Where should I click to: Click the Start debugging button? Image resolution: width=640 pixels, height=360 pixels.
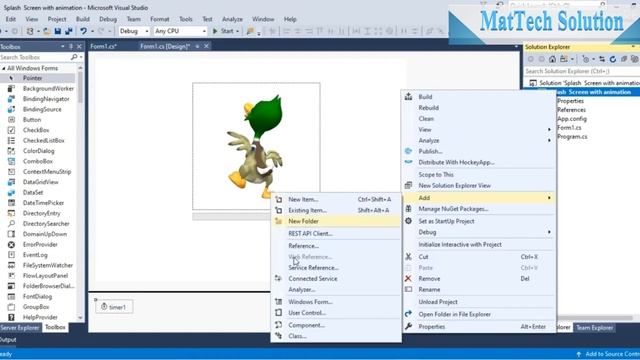[223, 31]
